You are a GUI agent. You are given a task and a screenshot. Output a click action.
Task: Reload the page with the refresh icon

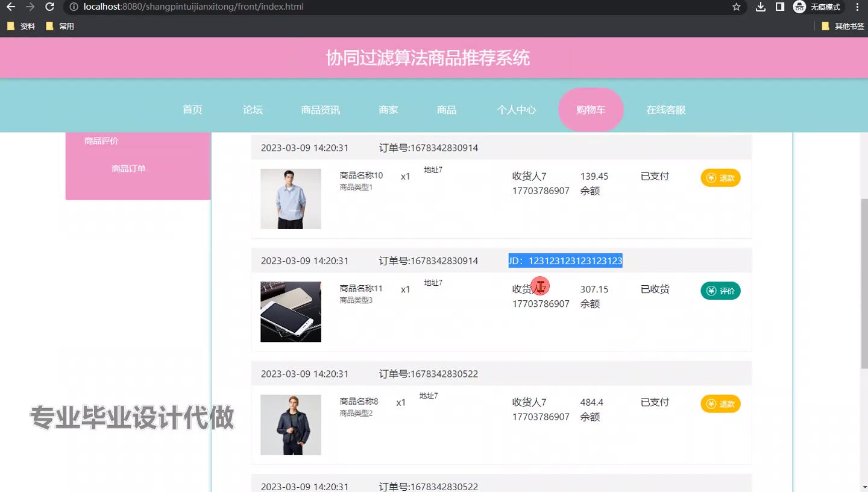click(50, 7)
